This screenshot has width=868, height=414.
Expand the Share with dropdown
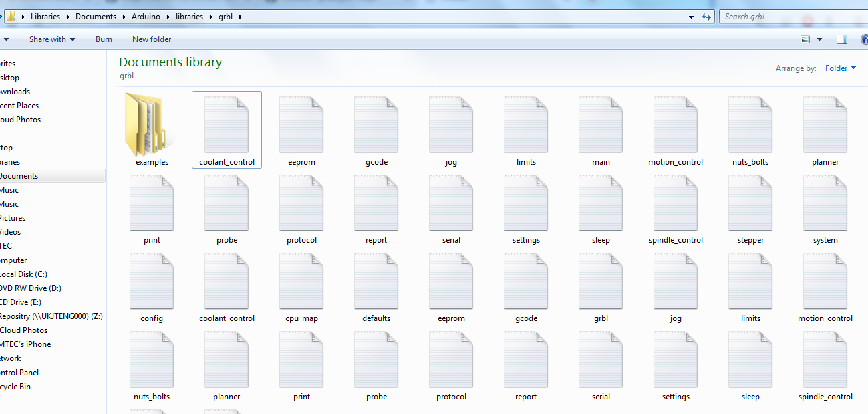(51, 39)
